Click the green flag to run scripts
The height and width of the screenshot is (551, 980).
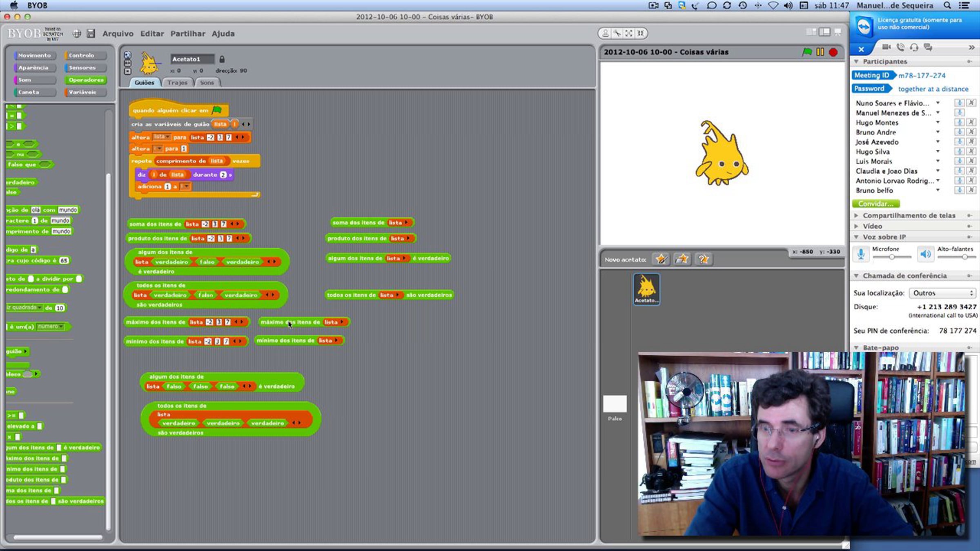point(807,52)
